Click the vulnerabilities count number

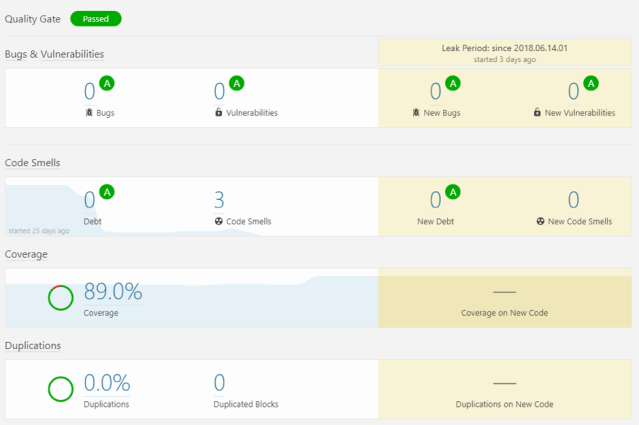pos(219,92)
